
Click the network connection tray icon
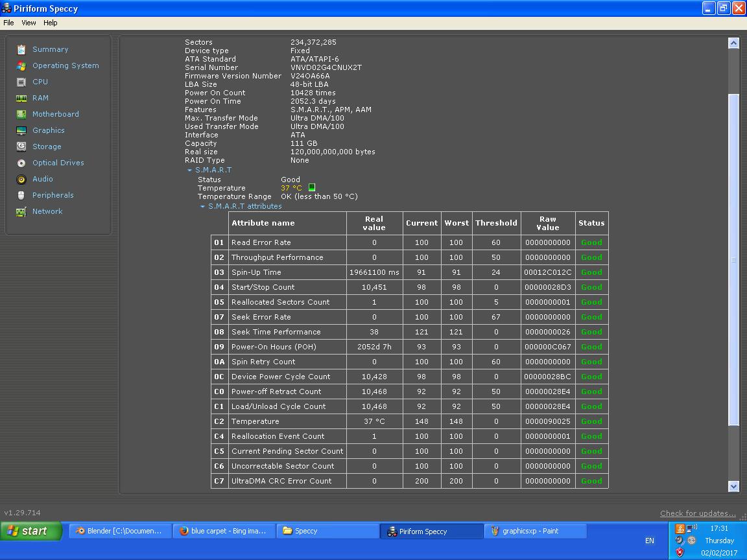click(692, 528)
